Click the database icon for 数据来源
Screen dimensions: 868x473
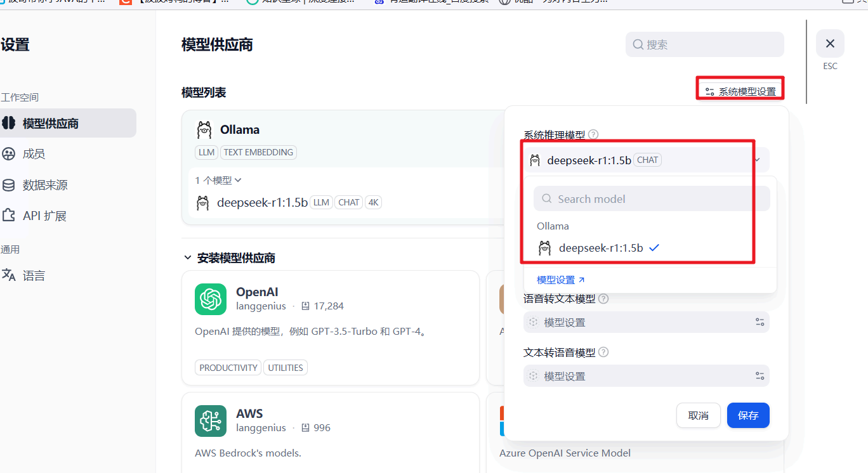pyautogui.click(x=8, y=185)
